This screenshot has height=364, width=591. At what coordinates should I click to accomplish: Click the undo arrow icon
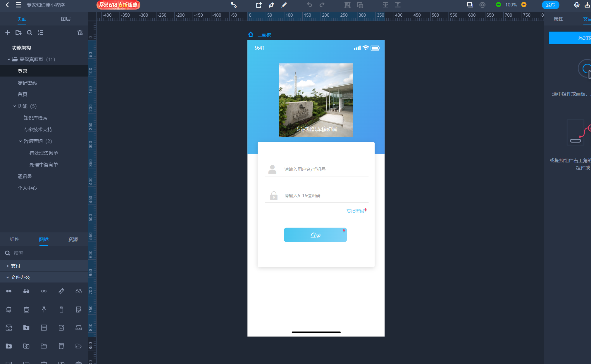click(309, 5)
